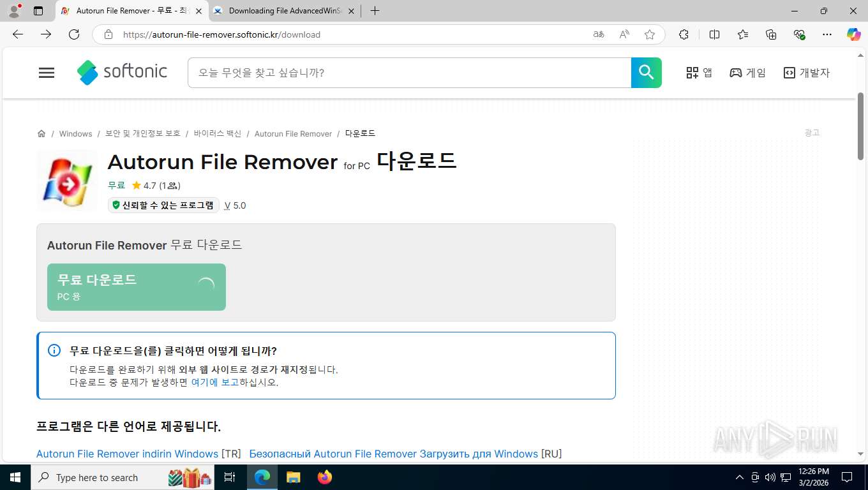The image size is (868, 490).
Task: Reload the page
Action: pos(74,34)
